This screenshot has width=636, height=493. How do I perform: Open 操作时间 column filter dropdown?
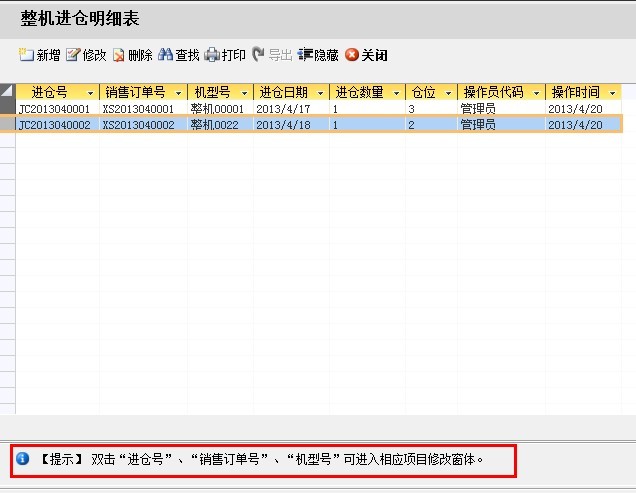612,93
